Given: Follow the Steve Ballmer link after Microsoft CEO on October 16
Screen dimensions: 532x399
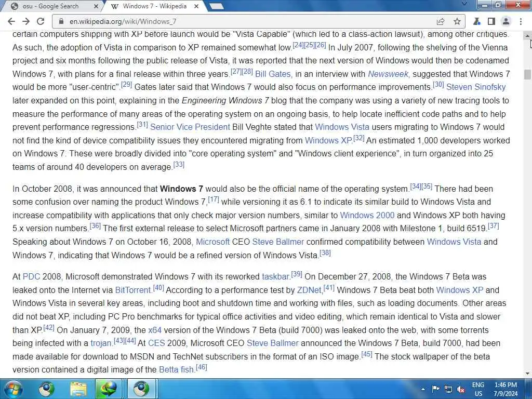Looking at the screenshot, I should coord(278,242).
